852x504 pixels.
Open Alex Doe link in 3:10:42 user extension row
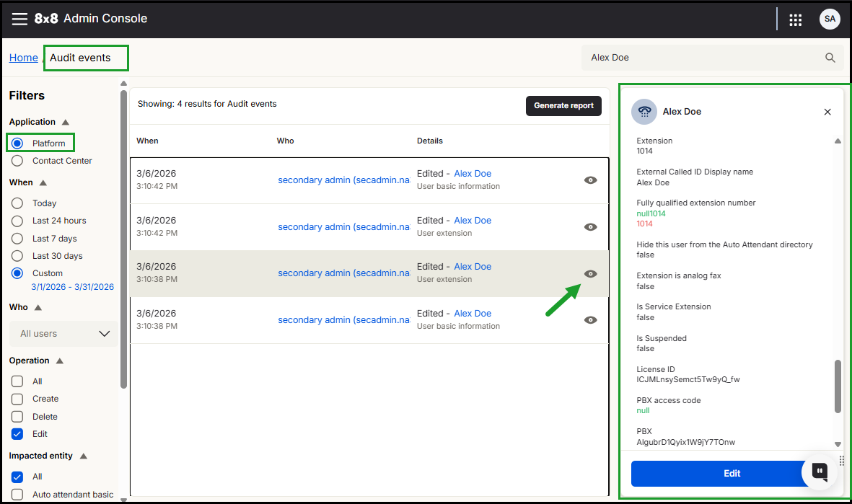tap(473, 221)
